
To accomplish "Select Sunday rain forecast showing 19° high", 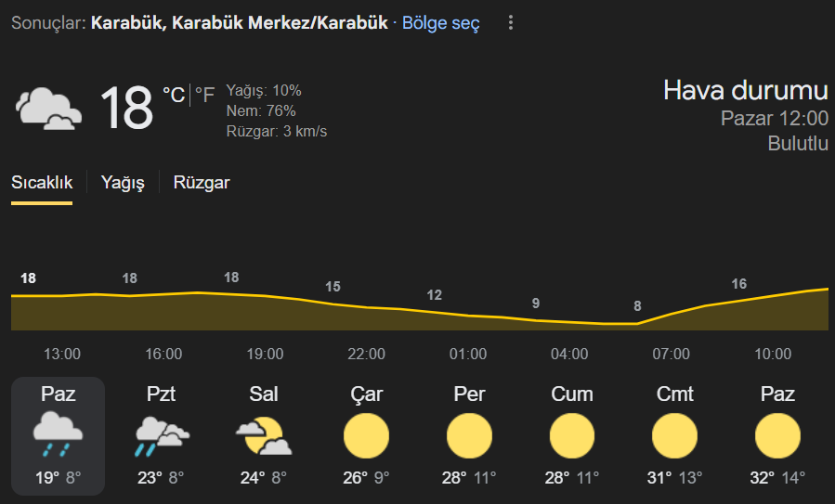I will [58, 436].
